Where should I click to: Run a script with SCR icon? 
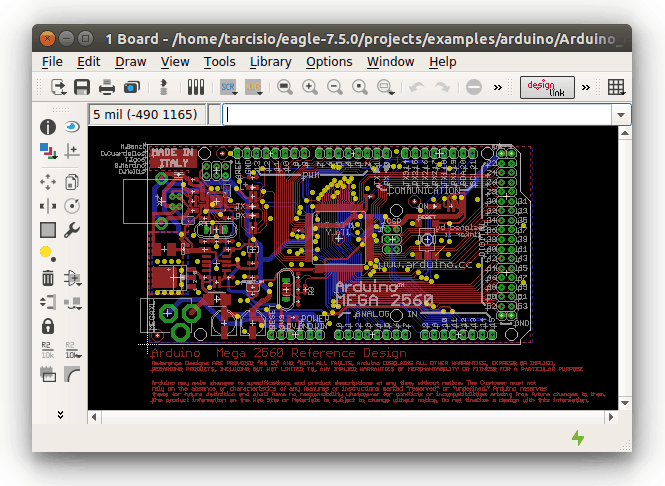(x=229, y=87)
